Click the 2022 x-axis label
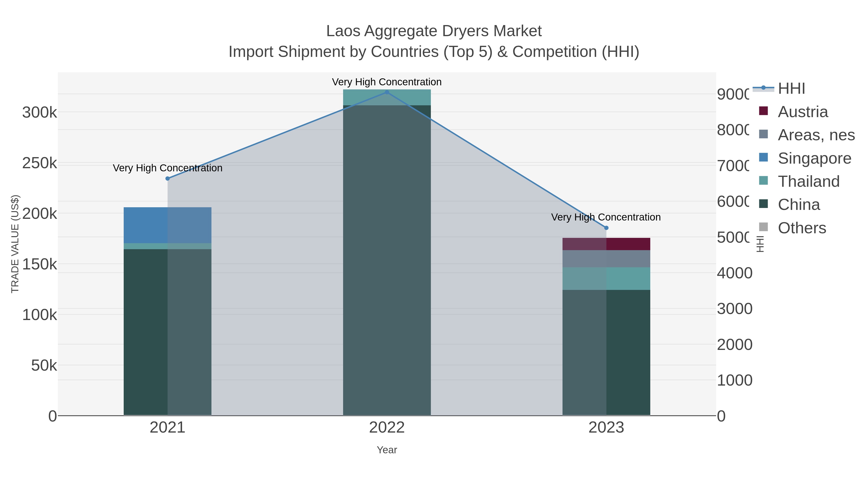 point(387,428)
